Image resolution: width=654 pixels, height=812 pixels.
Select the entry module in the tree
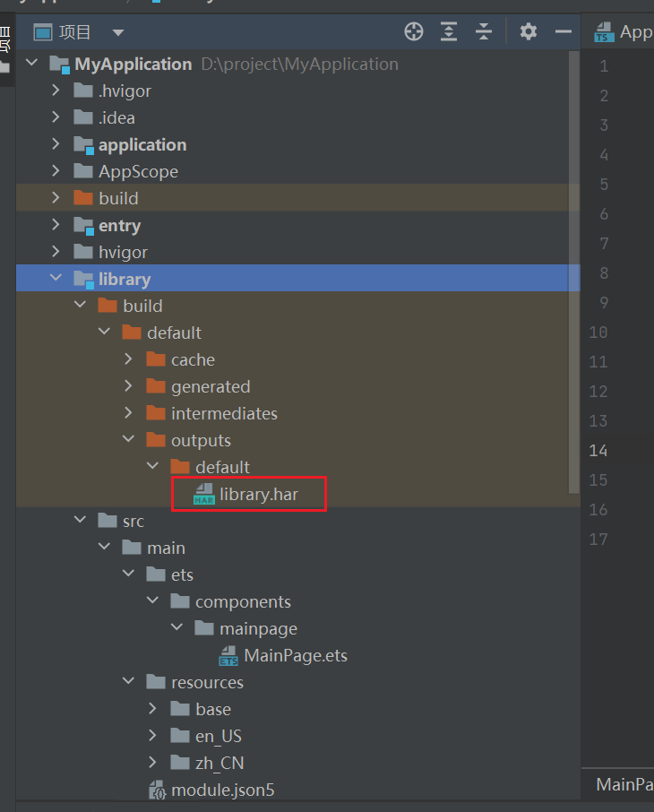point(119,225)
